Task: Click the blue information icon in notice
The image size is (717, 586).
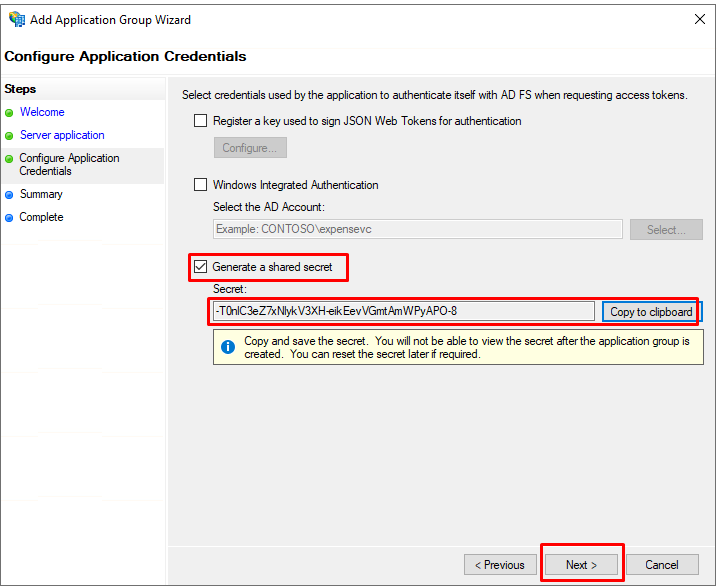Action: click(x=228, y=347)
